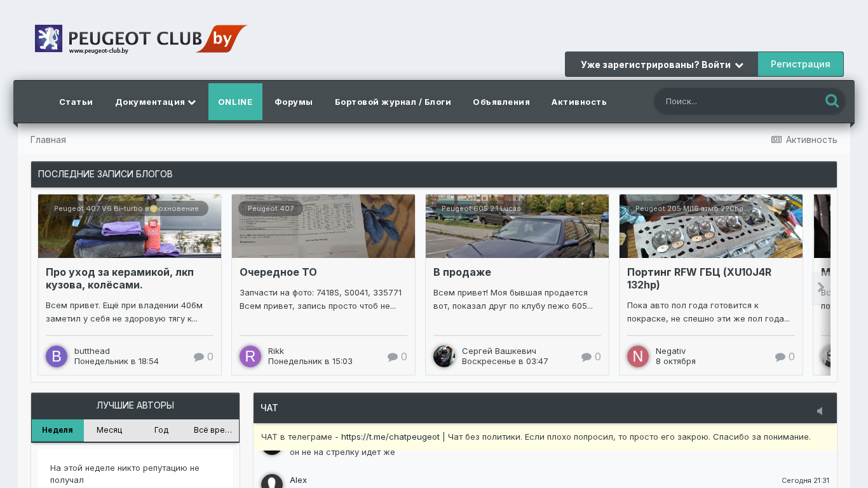Open the Статьи menu item
The height and width of the screenshot is (488, 868).
click(x=76, y=102)
